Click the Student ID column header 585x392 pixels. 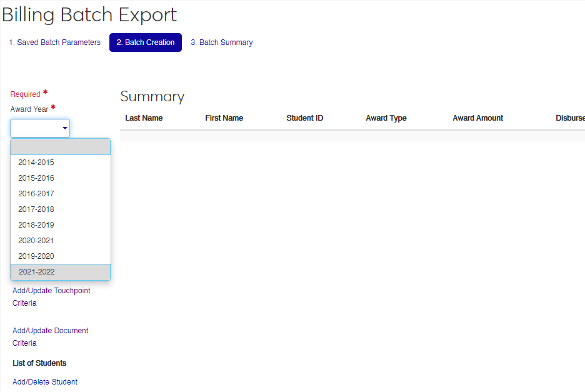[304, 118]
